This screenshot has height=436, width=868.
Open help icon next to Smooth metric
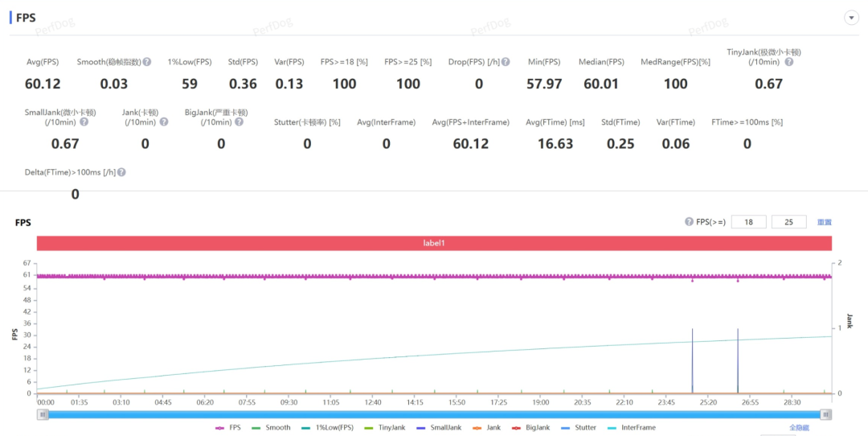147,61
